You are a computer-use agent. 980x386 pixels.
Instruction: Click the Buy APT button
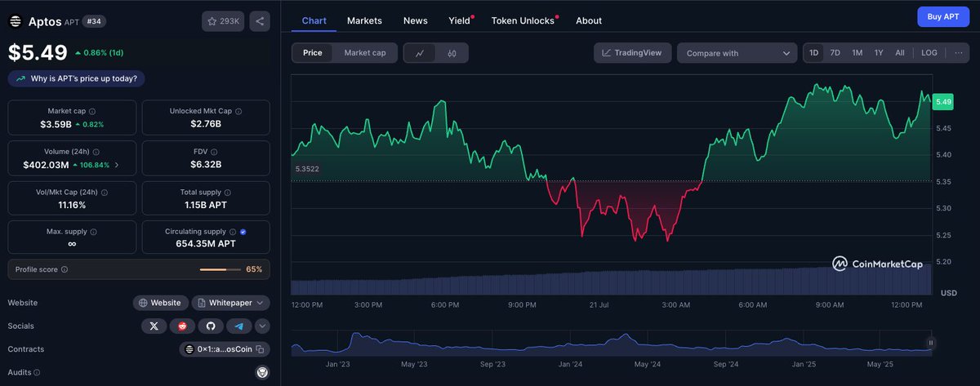(943, 16)
